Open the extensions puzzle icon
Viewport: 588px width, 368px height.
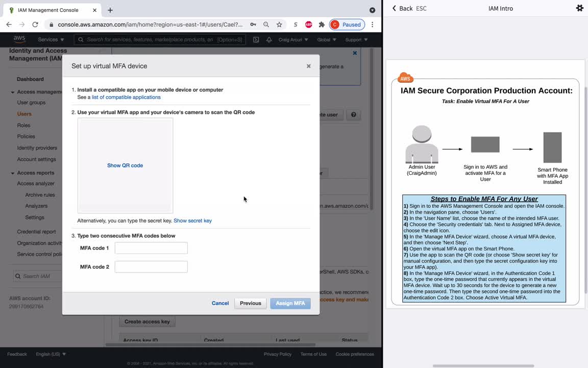coord(322,25)
